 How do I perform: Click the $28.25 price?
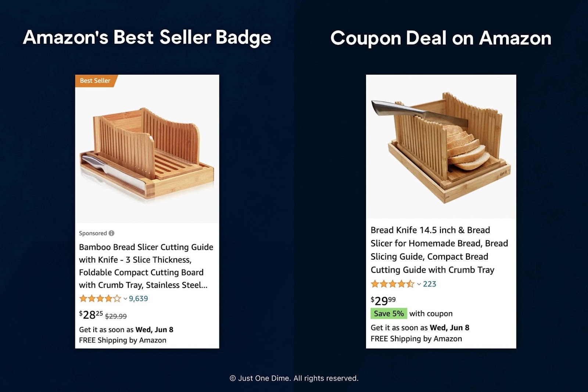(91, 315)
